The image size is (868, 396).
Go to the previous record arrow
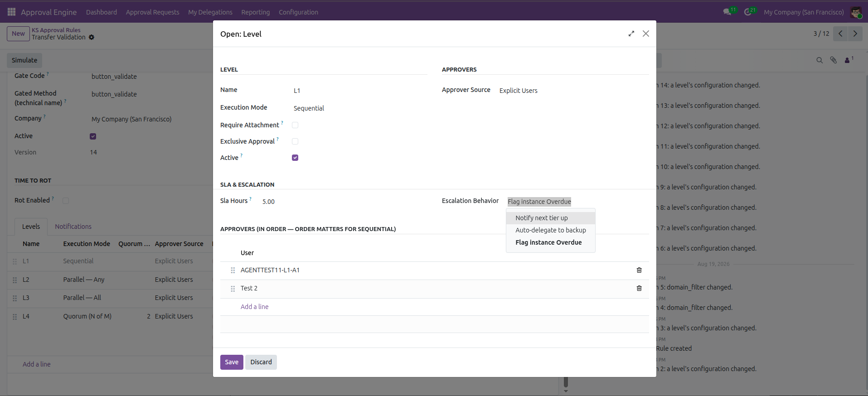(x=840, y=34)
